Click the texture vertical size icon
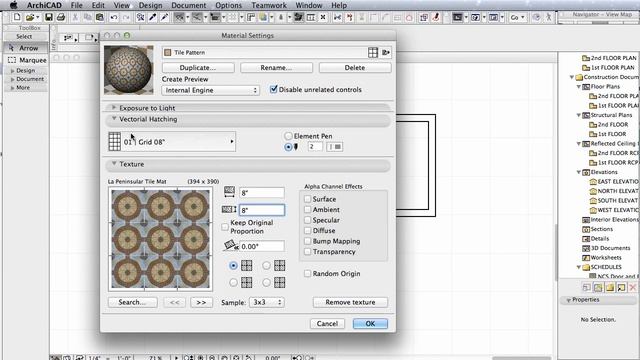The image size is (640, 360). [229, 209]
